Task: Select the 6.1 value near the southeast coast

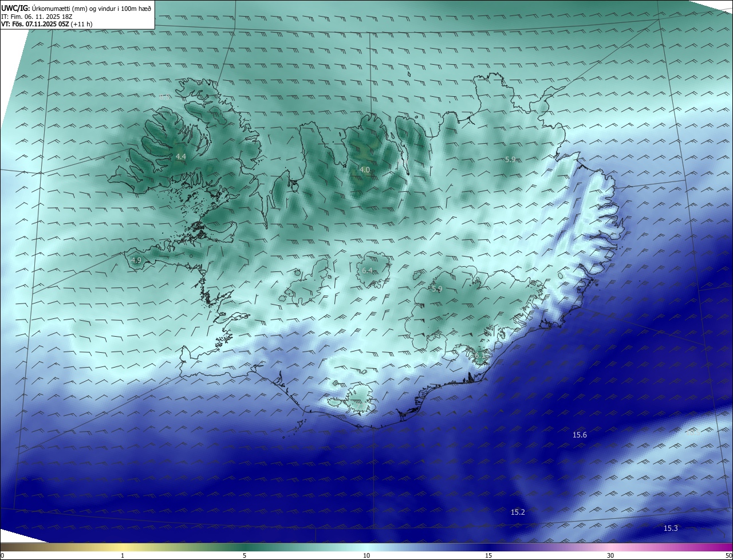Action: tap(479, 356)
